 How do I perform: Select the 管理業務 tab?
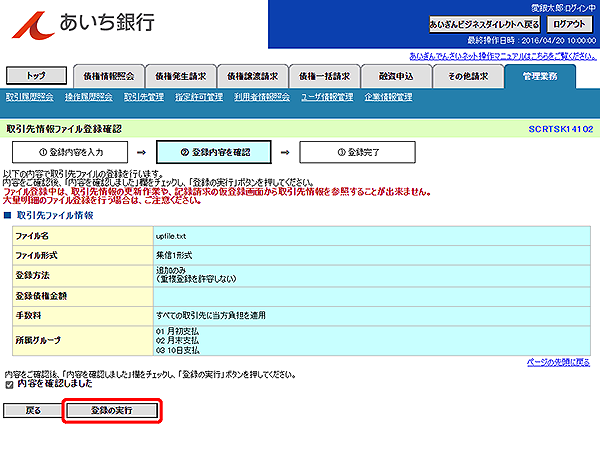coord(540,77)
